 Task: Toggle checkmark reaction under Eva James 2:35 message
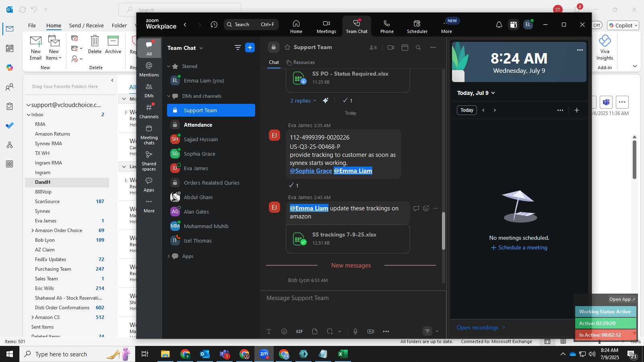click(x=294, y=185)
